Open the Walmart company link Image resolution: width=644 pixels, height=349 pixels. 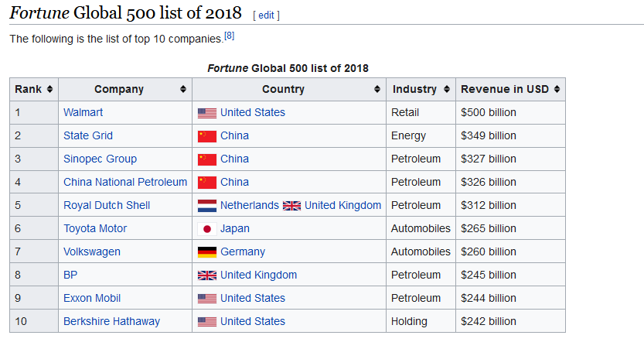(83, 112)
